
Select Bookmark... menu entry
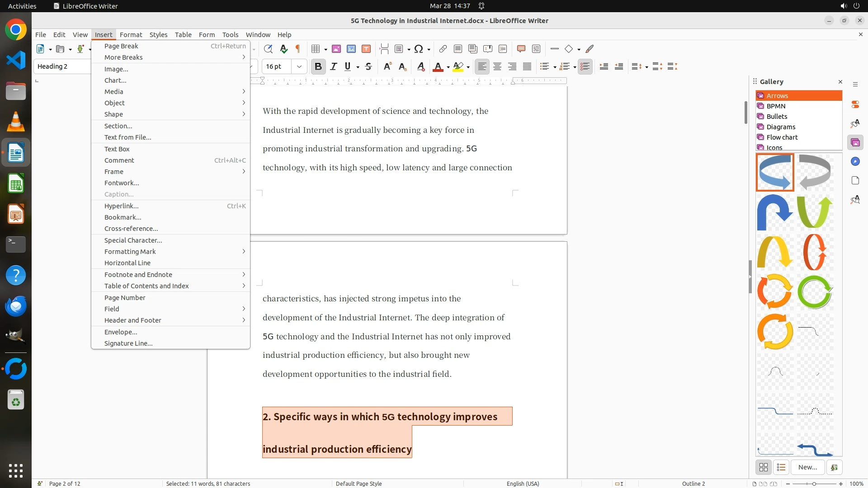click(x=123, y=217)
